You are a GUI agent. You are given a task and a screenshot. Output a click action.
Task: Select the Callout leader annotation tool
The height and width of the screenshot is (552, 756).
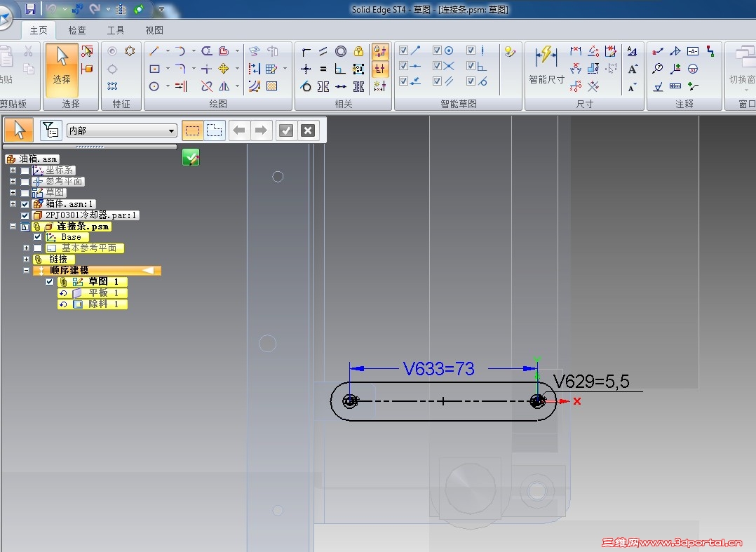pos(658,51)
